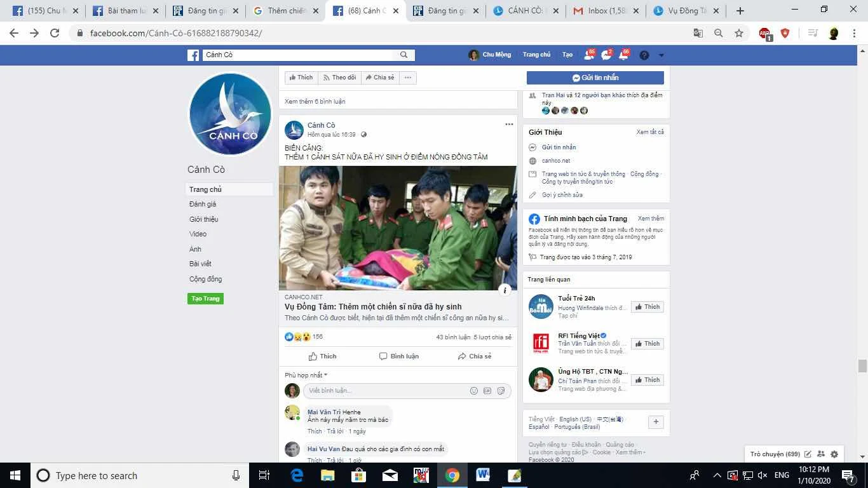This screenshot has width=868, height=488.
Task: Click the zoom magnifier icon in address bar
Action: tap(719, 33)
